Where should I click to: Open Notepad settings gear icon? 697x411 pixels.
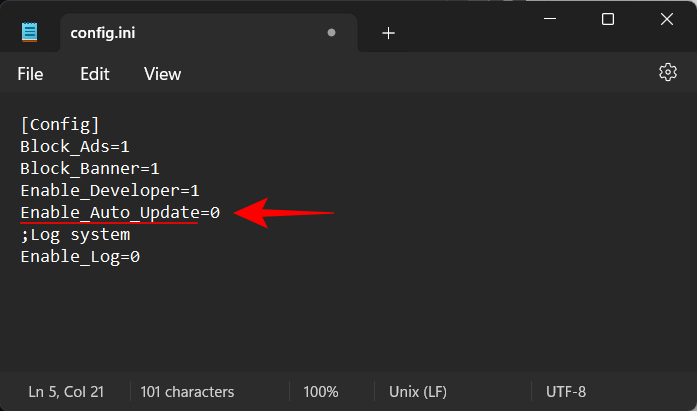point(668,73)
